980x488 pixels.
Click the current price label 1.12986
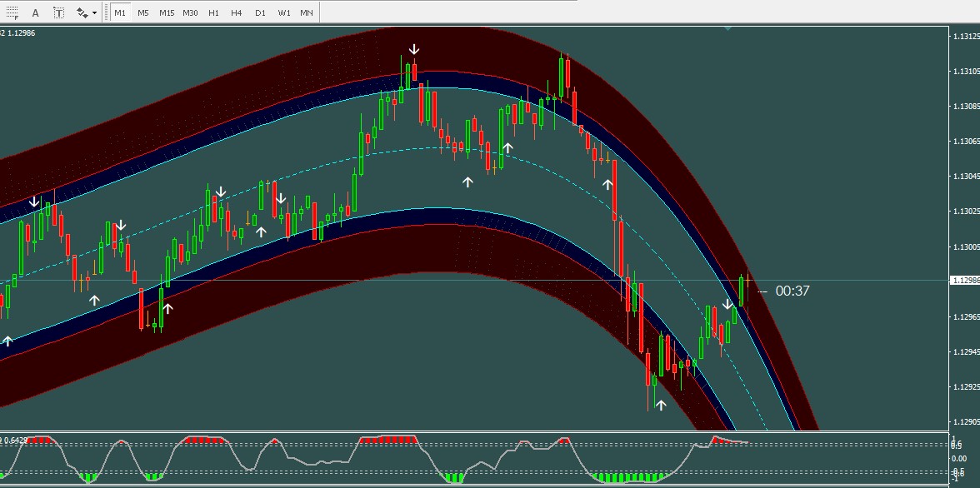click(965, 281)
